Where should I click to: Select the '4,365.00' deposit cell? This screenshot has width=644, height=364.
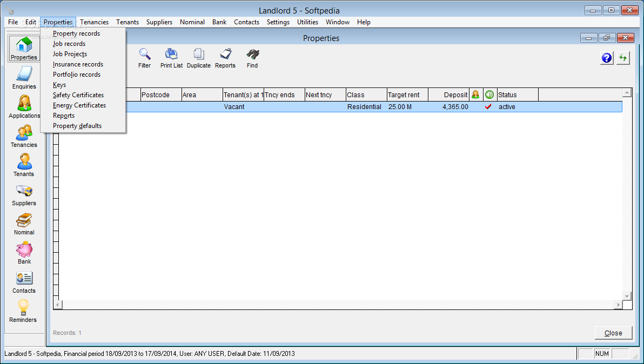click(448, 107)
